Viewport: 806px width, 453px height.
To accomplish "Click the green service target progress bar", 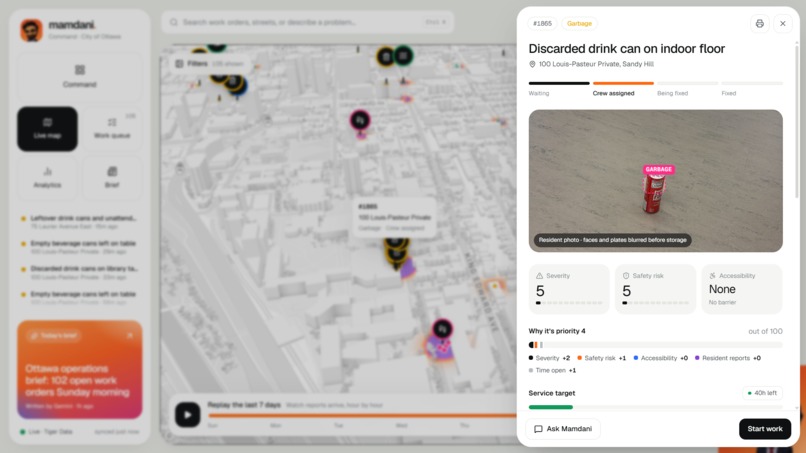I will [x=551, y=407].
